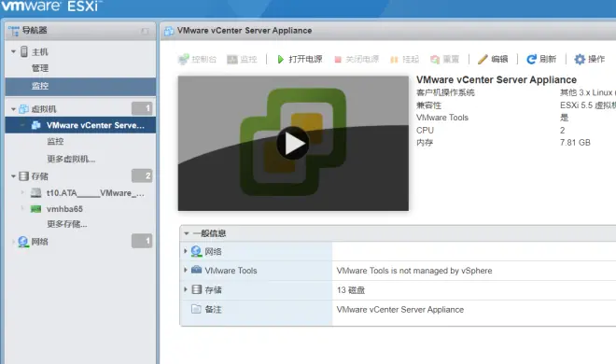Click the storage count badge showing 2
This screenshot has height=364, width=616.
coord(142,175)
